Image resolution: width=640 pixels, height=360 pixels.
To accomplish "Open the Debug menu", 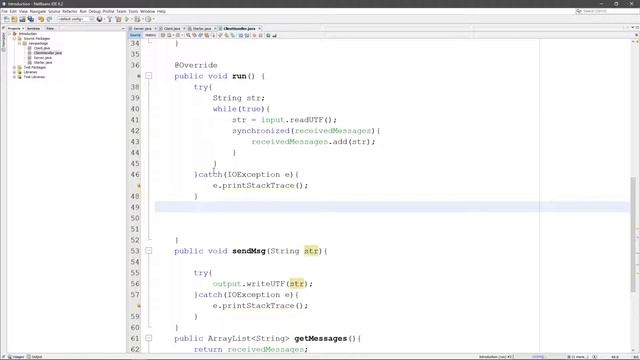I will tap(94, 11).
